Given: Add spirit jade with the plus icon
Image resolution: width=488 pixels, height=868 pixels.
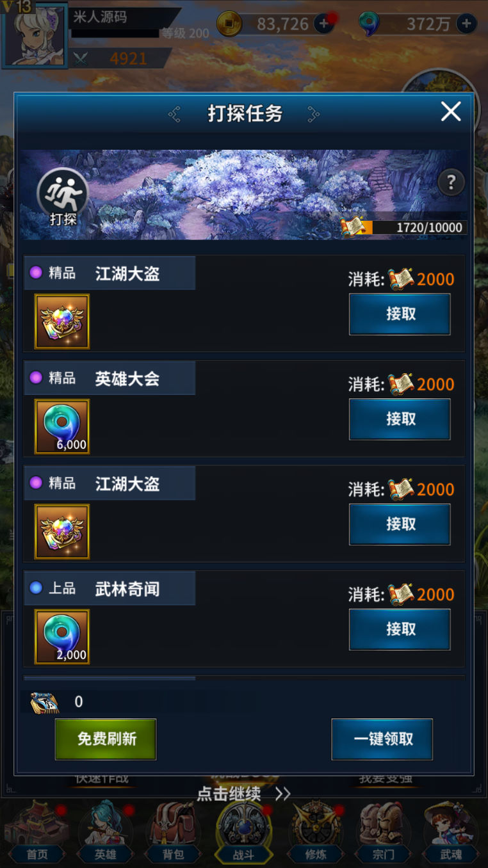Looking at the screenshot, I should (x=466, y=24).
